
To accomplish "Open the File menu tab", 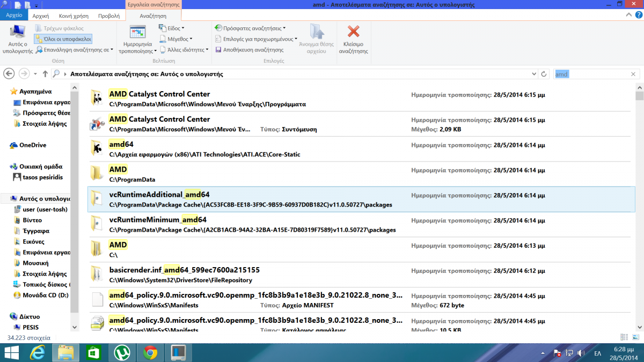I will point(14,16).
